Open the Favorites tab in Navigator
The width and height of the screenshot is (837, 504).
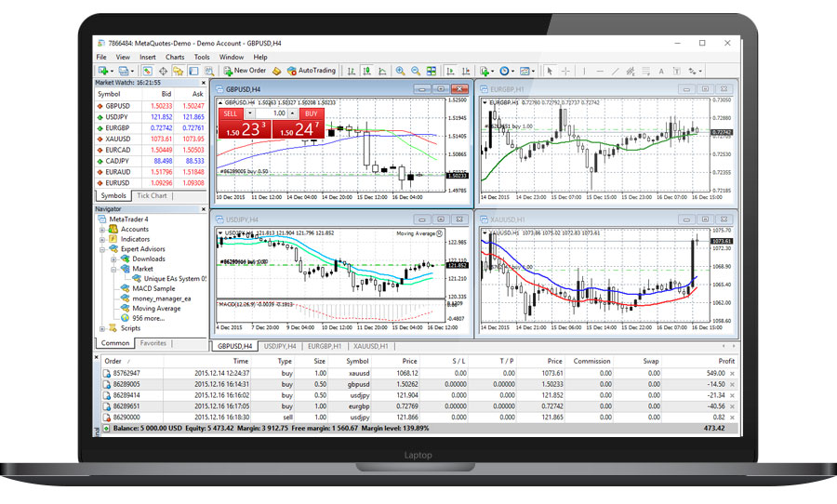point(153,343)
